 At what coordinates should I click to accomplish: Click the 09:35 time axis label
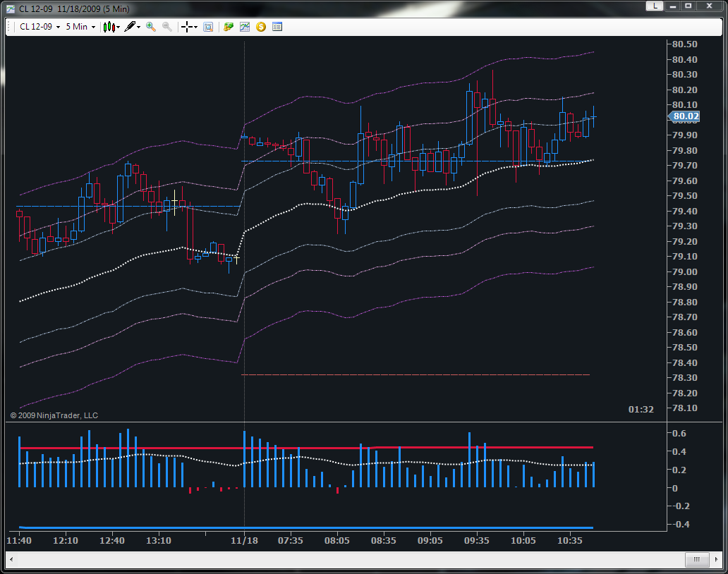[477, 541]
